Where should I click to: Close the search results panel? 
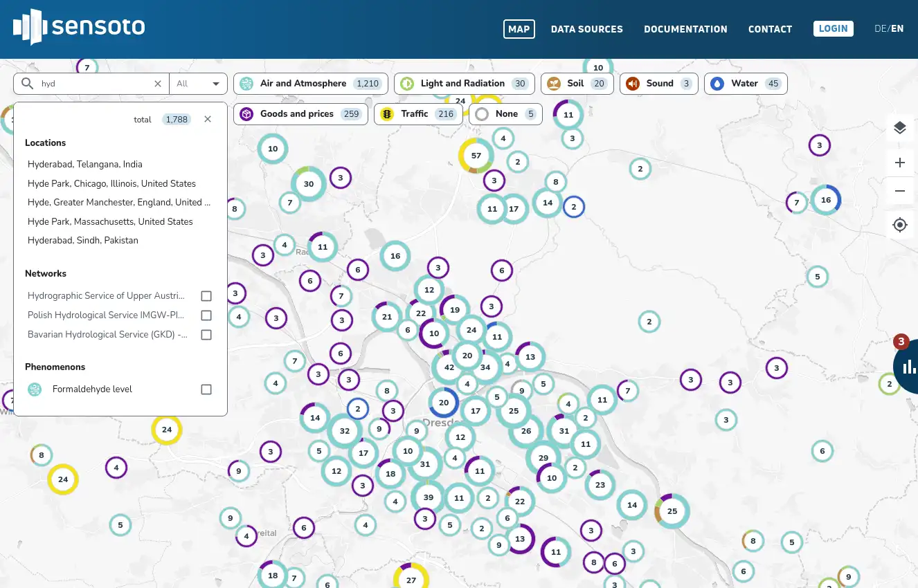[208, 119]
